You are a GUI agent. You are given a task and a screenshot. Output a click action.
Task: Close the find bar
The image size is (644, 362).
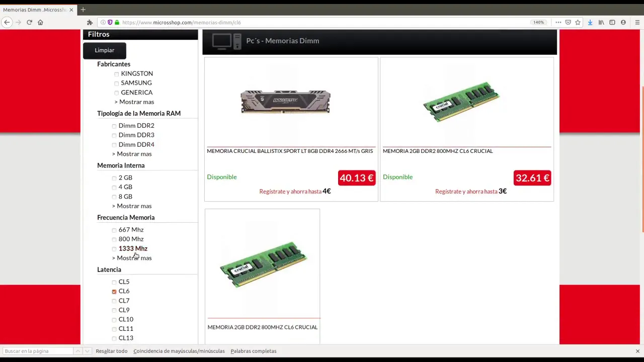[x=637, y=351]
